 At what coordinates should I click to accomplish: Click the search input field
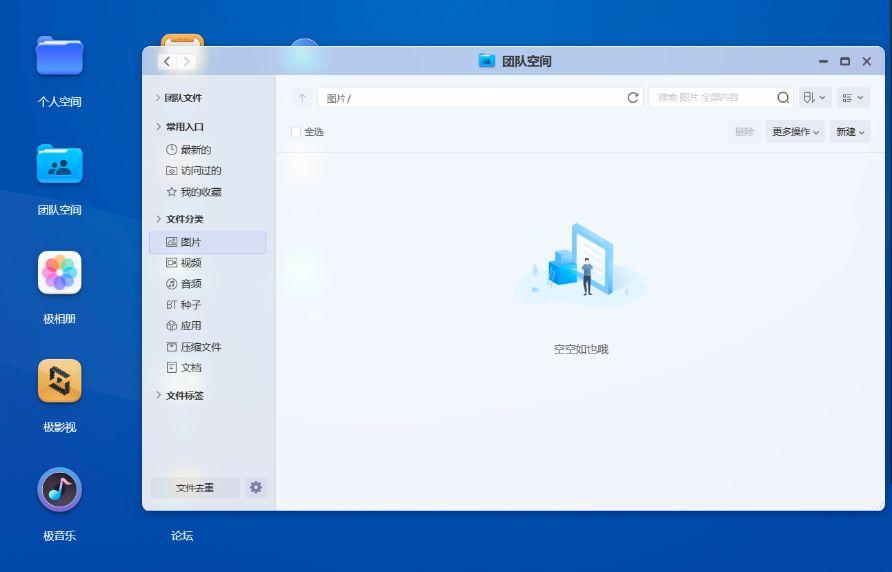tap(712, 98)
